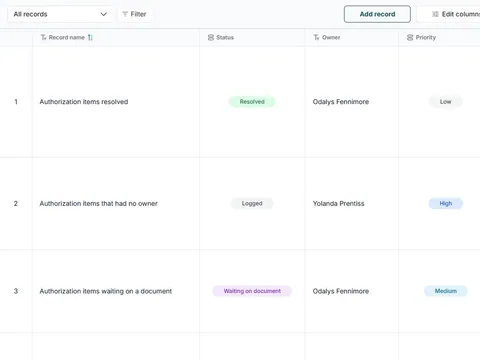The image size is (480, 360).
Task: Select row number 3
Action: pos(16,291)
